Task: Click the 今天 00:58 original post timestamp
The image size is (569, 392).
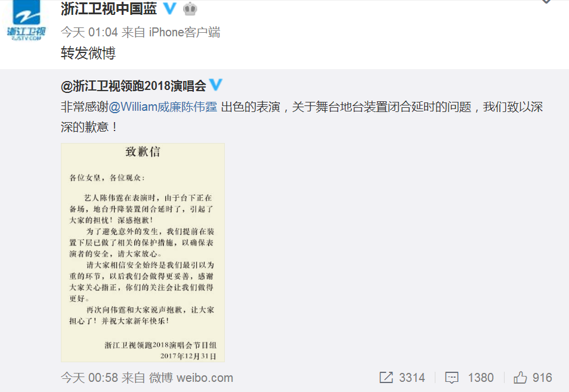Action: click(89, 378)
